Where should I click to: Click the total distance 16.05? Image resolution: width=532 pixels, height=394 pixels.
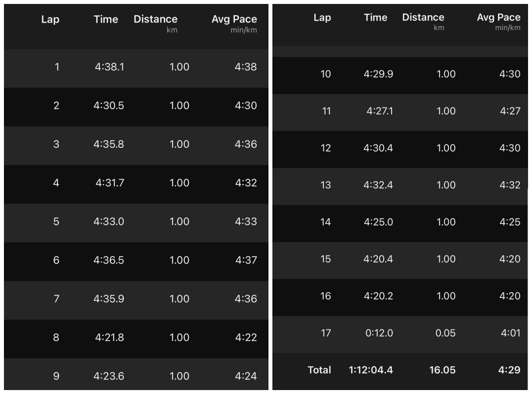click(x=442, y=370)
